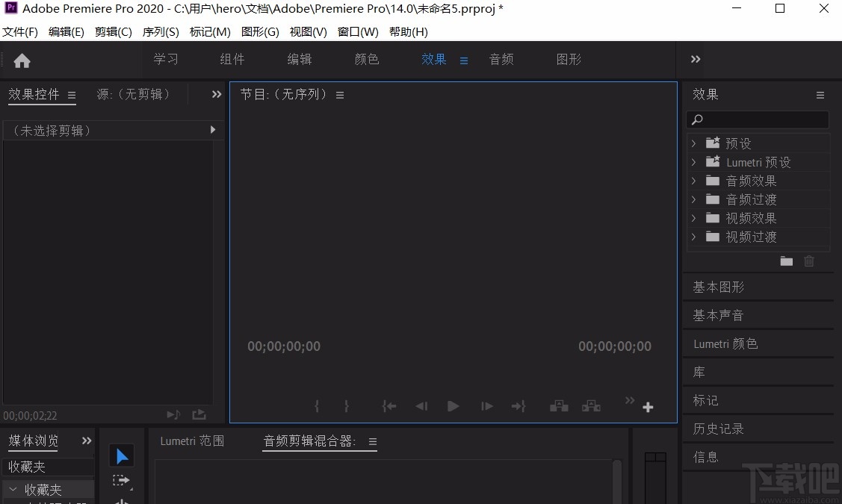Step forward one frame

point(486,406)
